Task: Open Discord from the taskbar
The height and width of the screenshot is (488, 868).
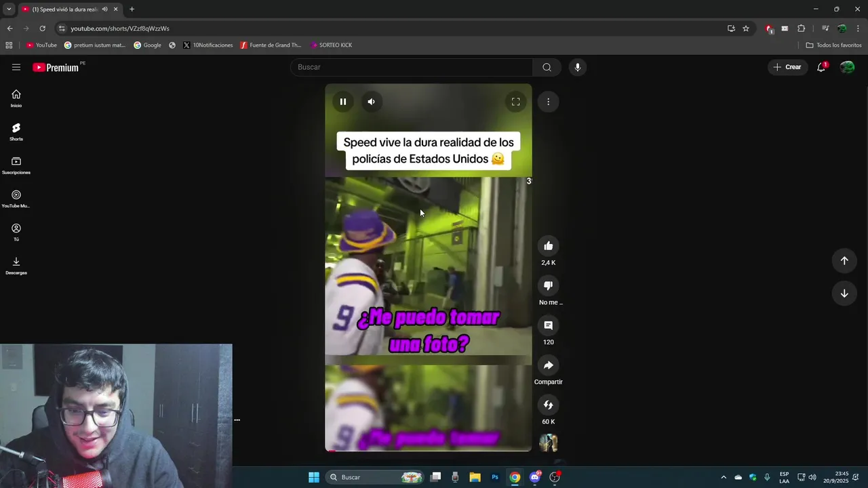Action: coord(535,477)
